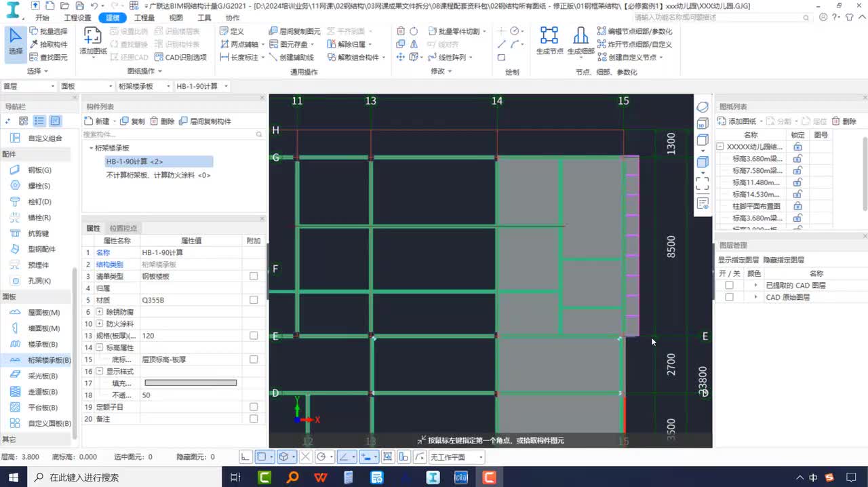Expand 防火涂料 property row

point(99,324)
